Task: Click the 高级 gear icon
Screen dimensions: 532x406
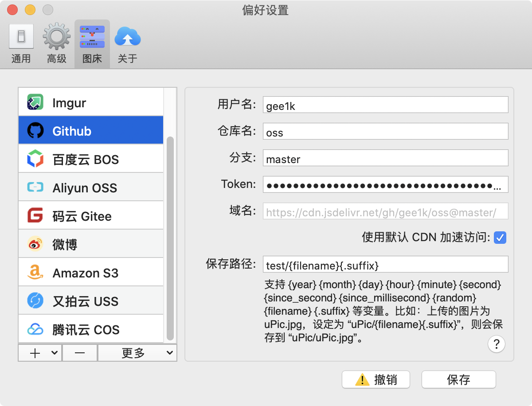Action: pyautogui.click(x=56, y=36)
